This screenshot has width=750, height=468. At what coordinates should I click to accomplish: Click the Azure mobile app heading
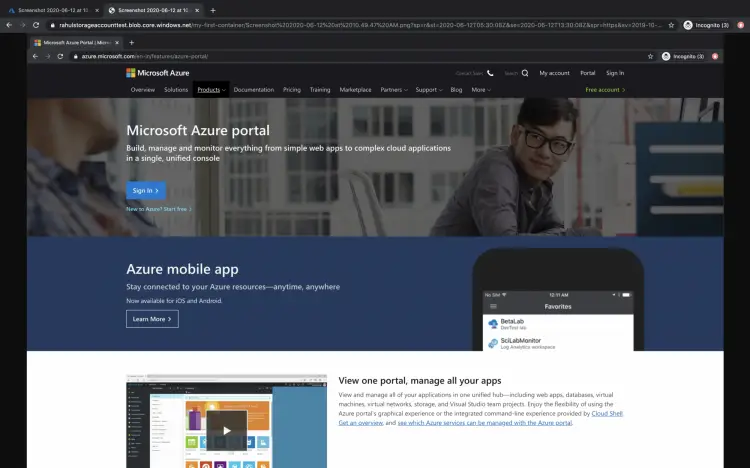[182, 269]
